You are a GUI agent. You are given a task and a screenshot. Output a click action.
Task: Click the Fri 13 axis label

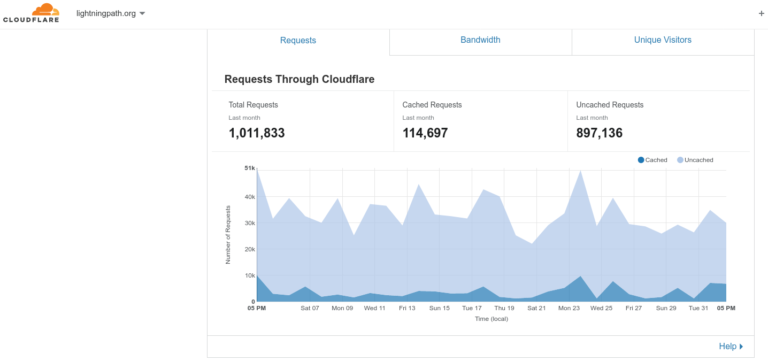407,309
